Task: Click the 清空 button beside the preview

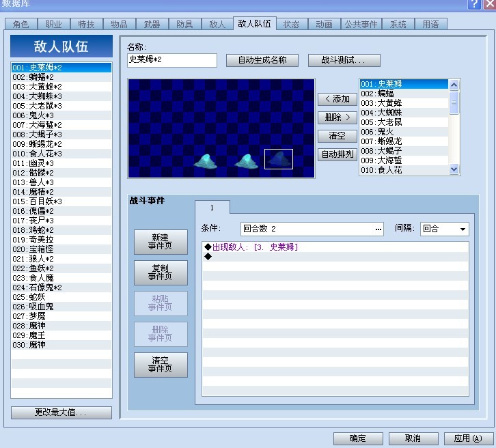Action: (337, 136)
